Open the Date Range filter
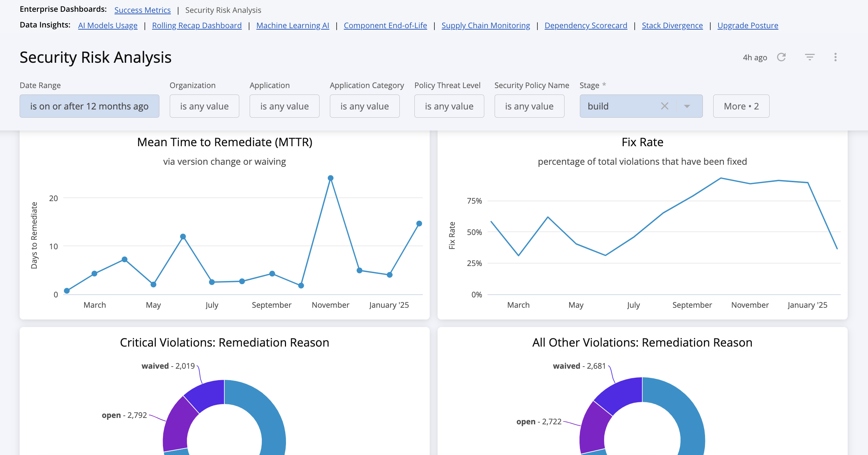The image size is (868, 455). tap(89, 106)
